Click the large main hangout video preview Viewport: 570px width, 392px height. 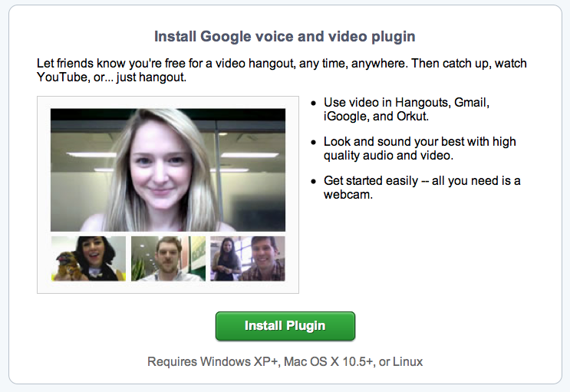click(x=168, y=170)
